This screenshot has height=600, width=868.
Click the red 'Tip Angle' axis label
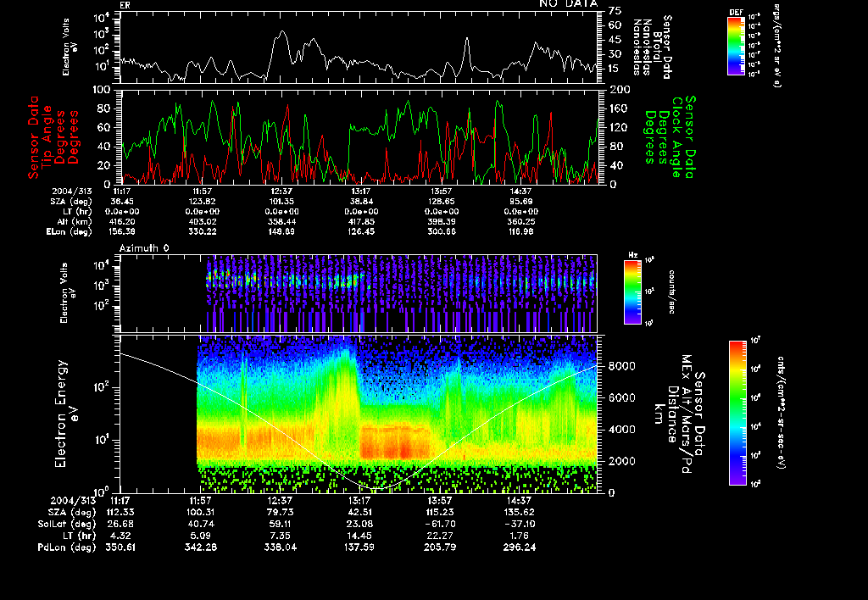coord(47,136)
